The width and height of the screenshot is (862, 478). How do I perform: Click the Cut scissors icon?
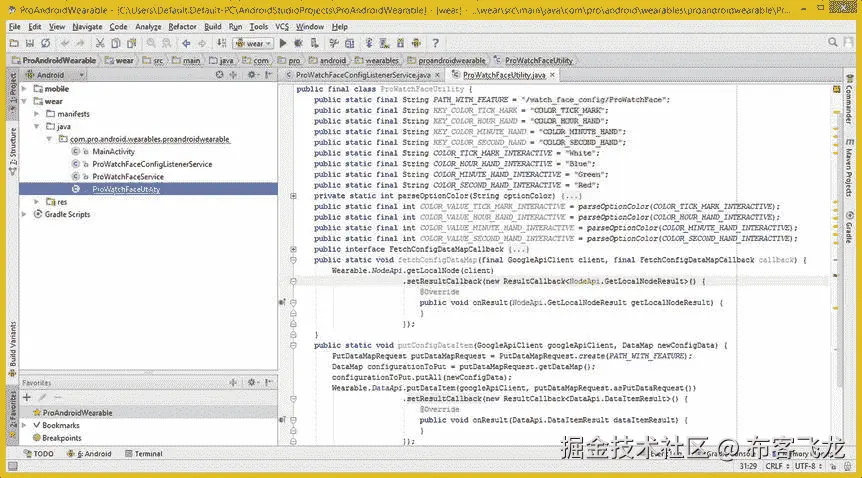(100, 43)
